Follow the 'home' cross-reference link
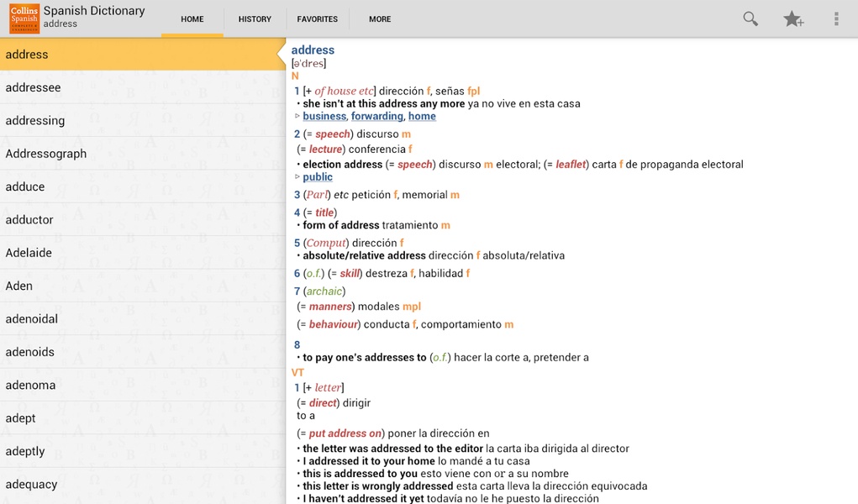Screen dimensions: 858x504 coord(422,116)
